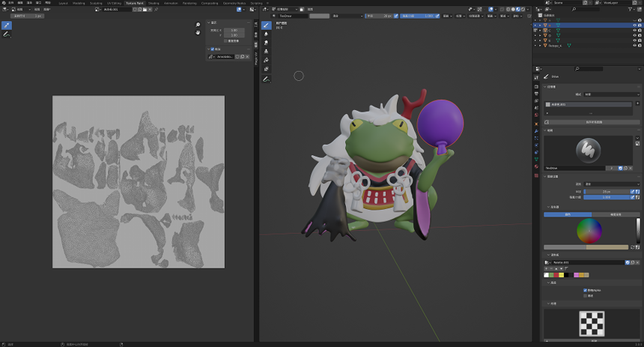Toggle render camera icon for Retopo_A
This screenshot has width=644, height=347.
point(640,46)
